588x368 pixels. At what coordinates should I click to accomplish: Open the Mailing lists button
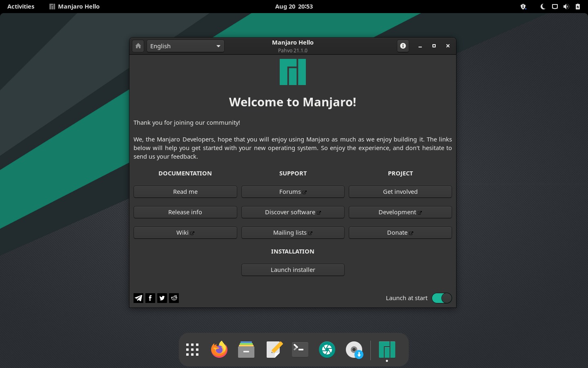(293, 233)
